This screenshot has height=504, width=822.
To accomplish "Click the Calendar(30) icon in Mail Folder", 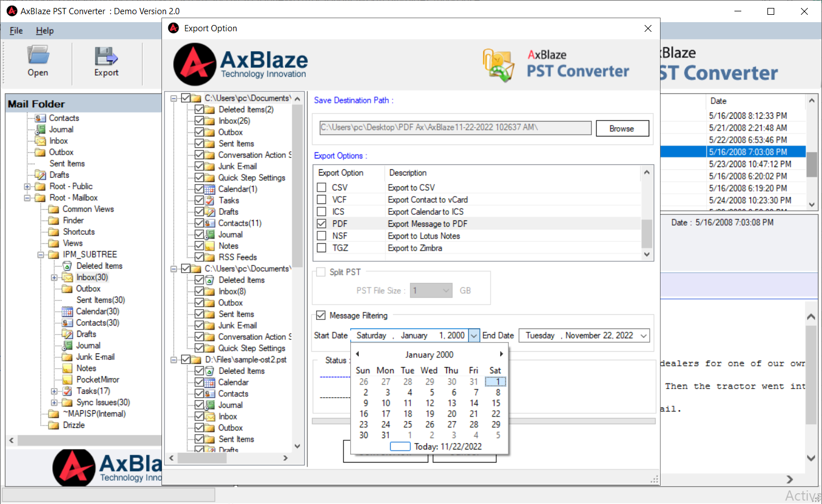I will [67, 311].
